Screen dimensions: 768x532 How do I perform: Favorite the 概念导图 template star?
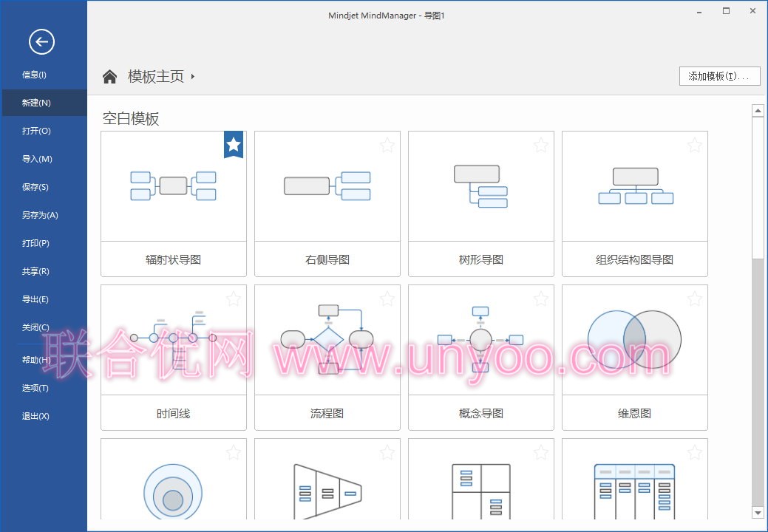tap(541, 299)
